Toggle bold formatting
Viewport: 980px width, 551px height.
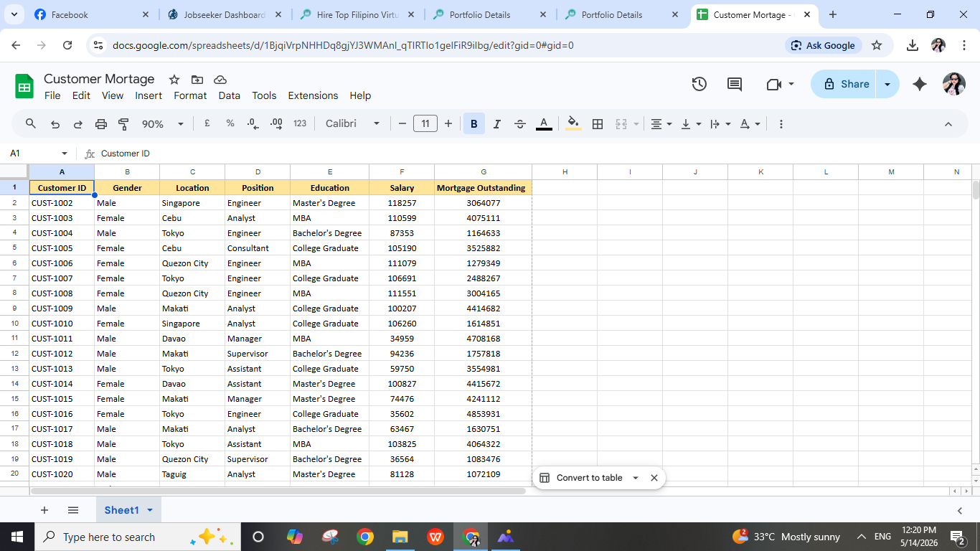(473, 124)
